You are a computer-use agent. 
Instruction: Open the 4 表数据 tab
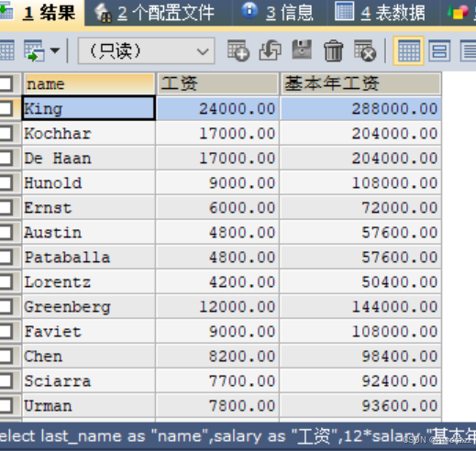point(382,13)
